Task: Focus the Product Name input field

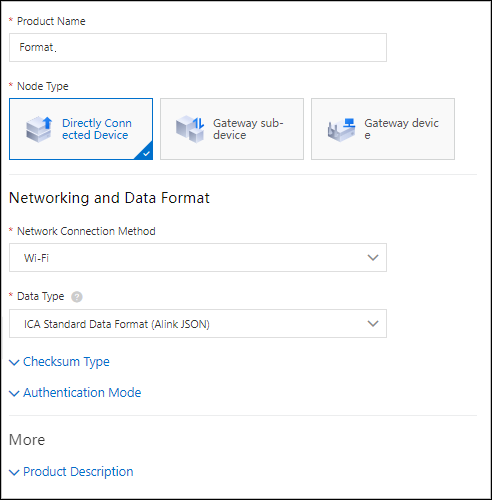Action: tap(198, 47)
